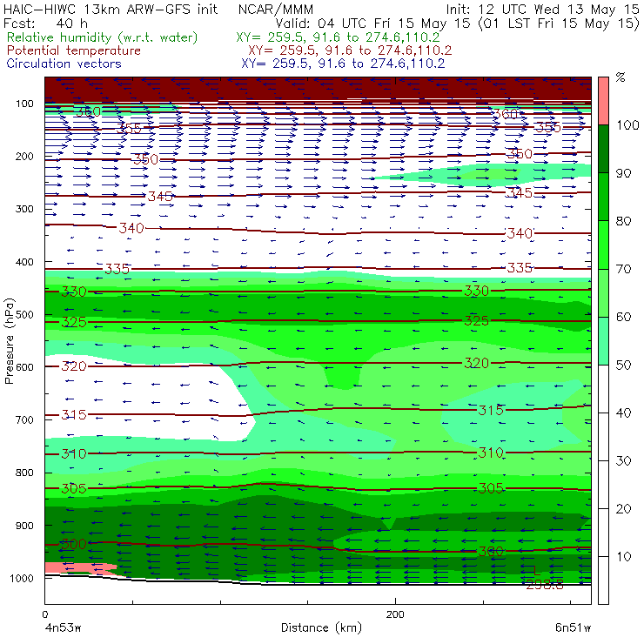This screenshot has width=644, height=644.
Task: Click the 300 pressure axis label
Action: (x=24, y=209)
